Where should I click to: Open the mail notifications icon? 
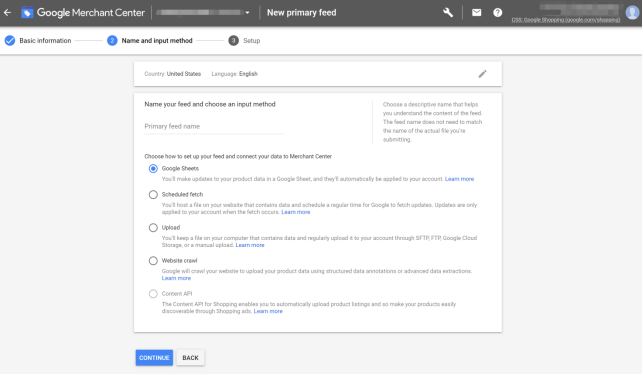click(x=477, y=13)
